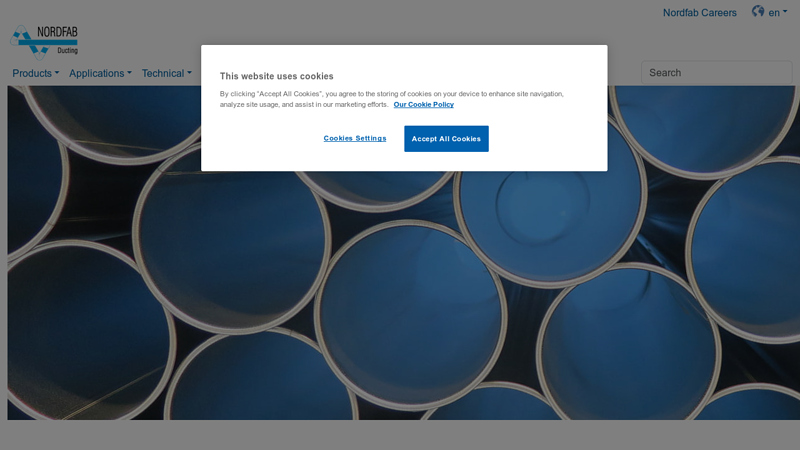Open Cookies Settings
The width and height of the screenshot is (800, 450).
click(x=355, y=138)
